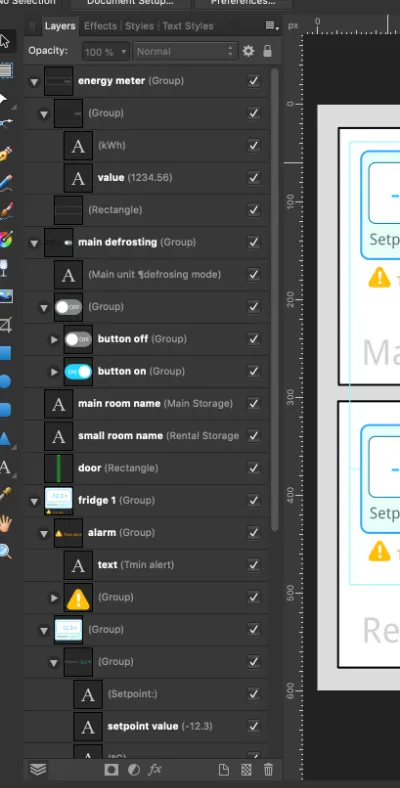400x788 pixels.
Task: Click the door layer green thumbnail
Action: coord(58,468)
